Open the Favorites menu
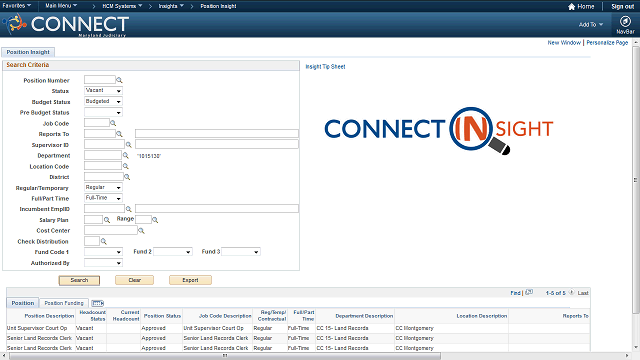 point(17,6)
